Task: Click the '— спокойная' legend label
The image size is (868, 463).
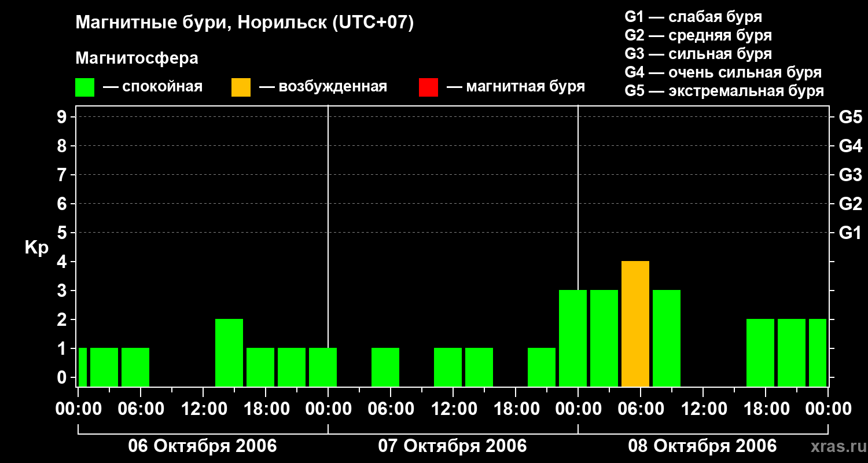Action: tap(153, 87)
